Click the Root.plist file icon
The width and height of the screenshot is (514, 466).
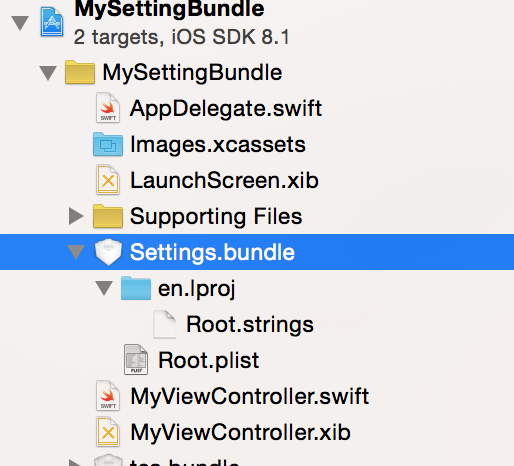136,360
